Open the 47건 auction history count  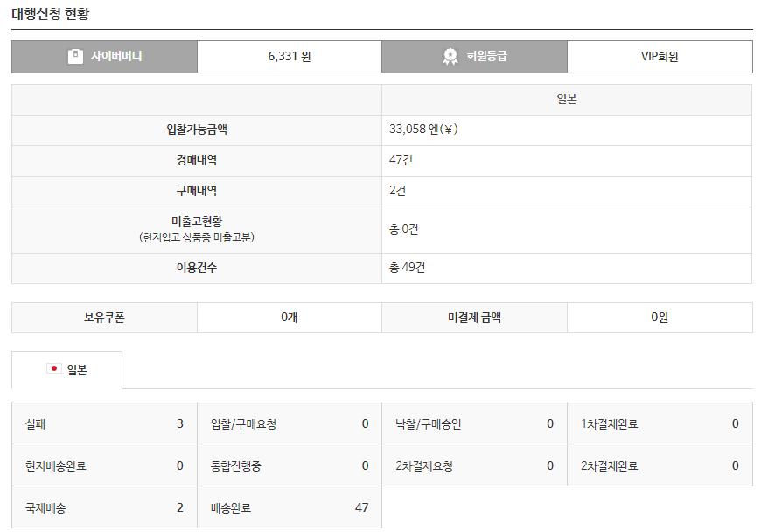pyautogui.click(x=401, y=160)
